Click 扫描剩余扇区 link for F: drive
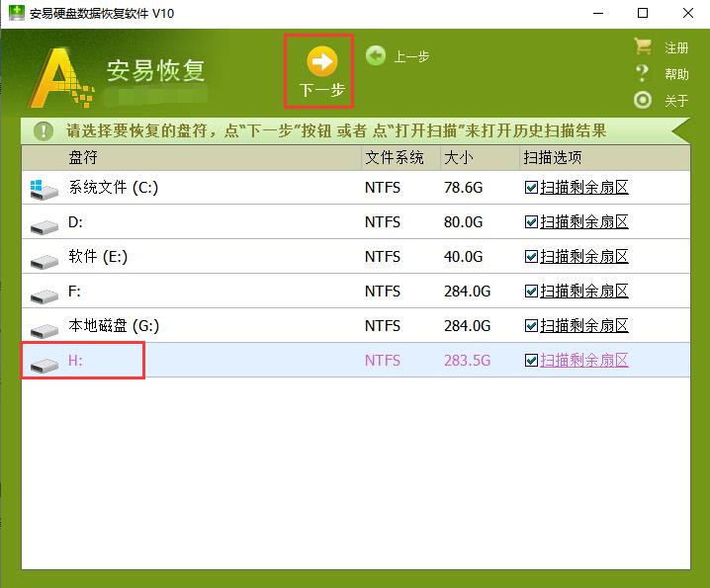 tap(584, 292)
